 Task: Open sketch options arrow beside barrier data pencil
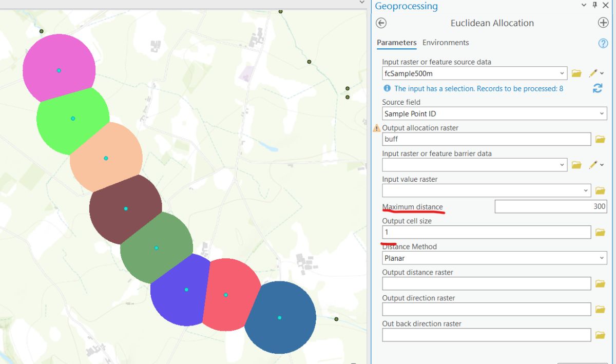click(x=602, y=165)
